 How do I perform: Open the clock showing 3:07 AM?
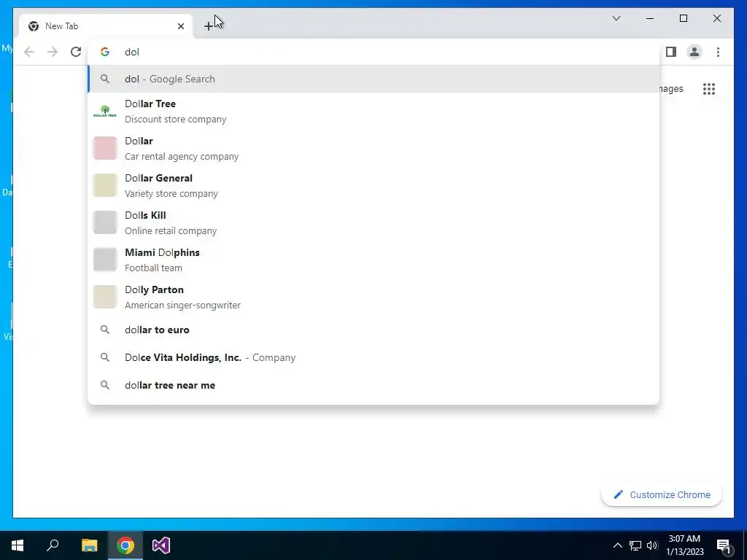pyautogui.click(x=684, y=545)
